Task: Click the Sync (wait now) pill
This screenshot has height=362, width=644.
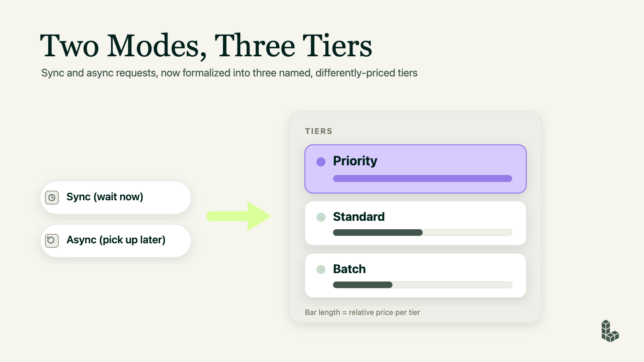Action: click(116, 197)
